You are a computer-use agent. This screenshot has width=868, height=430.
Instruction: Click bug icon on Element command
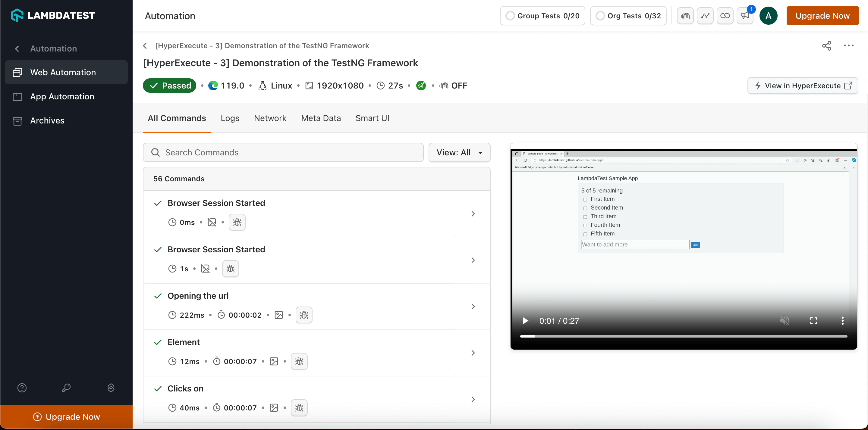tap(299, 361)
